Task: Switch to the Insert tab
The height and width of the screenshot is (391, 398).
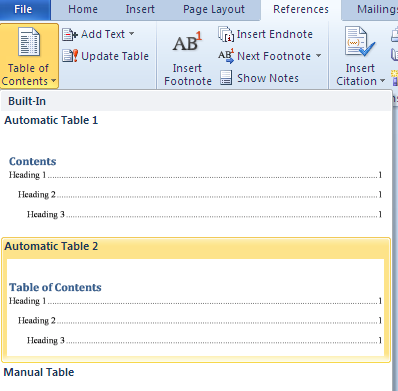Action: click(x=140, y=9)
